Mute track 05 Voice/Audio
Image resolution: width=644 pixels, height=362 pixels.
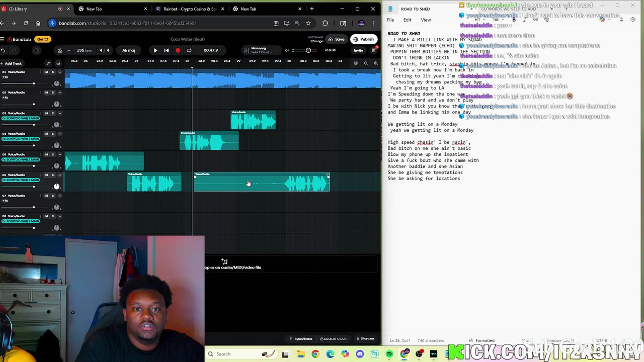coord(47,154)
